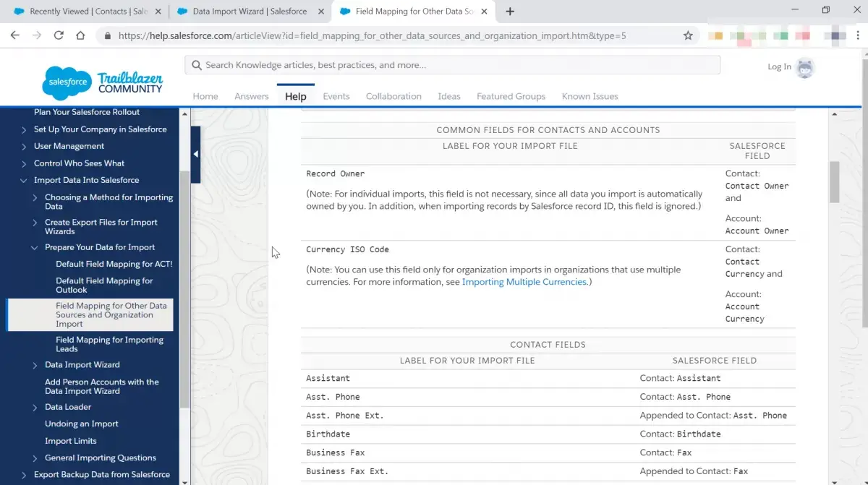868x485 pixels.
Task: Expand the User Management chevron
Action: pos(24,147)
